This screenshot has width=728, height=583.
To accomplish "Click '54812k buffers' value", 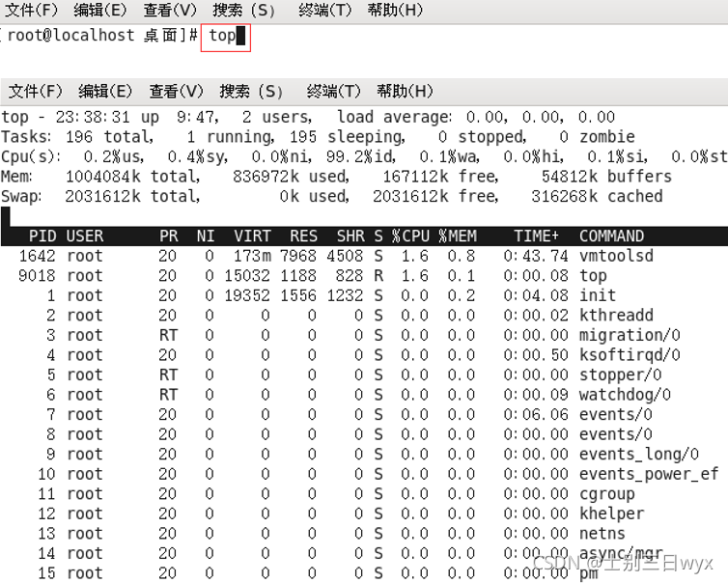I will click(x=606, y=177).
